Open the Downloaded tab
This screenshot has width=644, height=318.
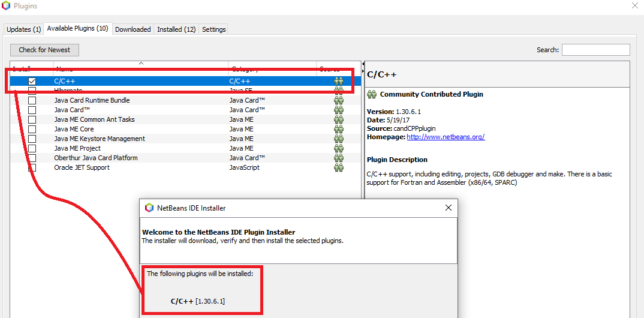click(133, 29)
